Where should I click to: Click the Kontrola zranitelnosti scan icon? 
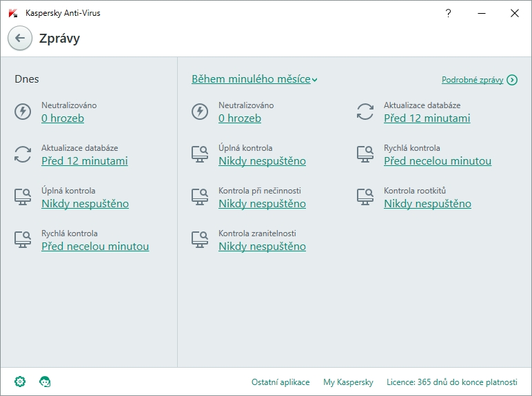pyautogui.click(x=199, y=239)
